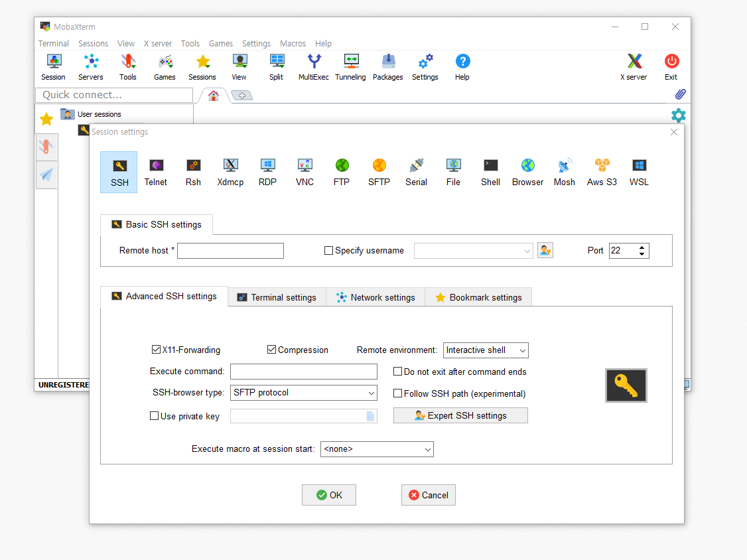Viewport: 747px width, 560px height.
Task: Click the Cancel button
Action: (429, 495)
